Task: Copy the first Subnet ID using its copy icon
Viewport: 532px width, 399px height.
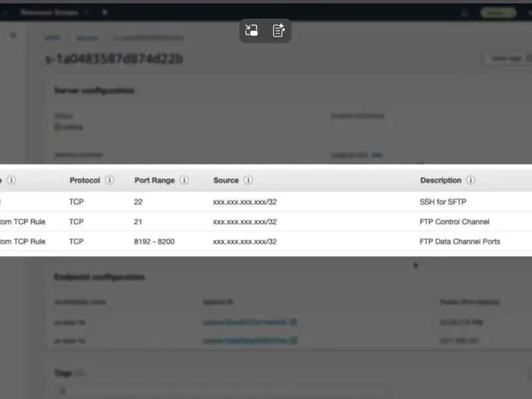Action: [x=293, y=322]
